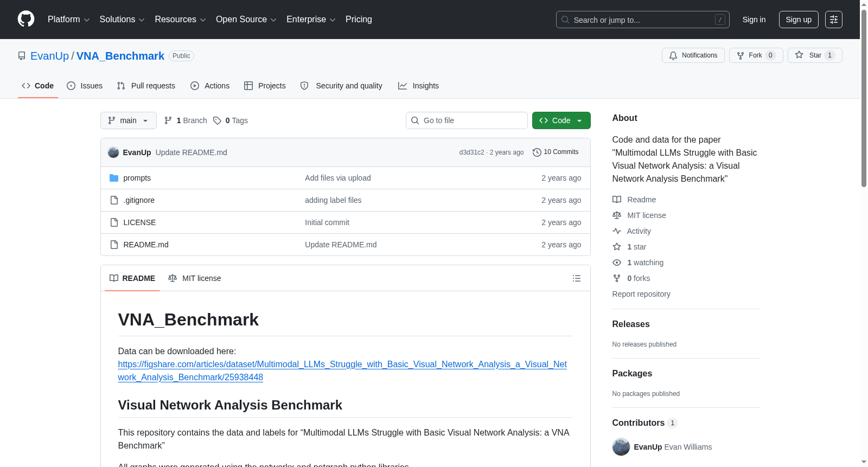This screenshot has height=467, width=868.
Task: Open the Actions tab
Action: [x=210, y=86]
